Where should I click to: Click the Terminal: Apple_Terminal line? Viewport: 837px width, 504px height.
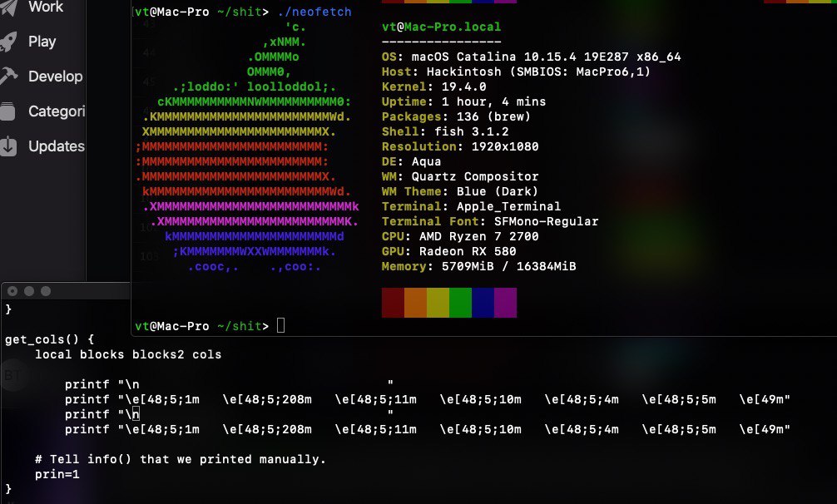coord(472,206)
